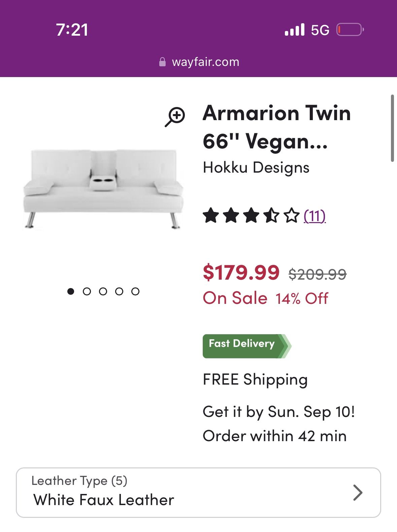397x532 pixels.
Task: Click the padlock icon beside wayfair.com
Action: click(x=163, y=62)
